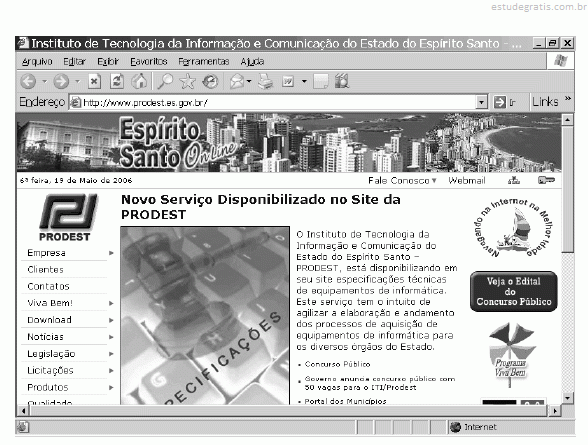Screen dimensions: 588x445
Task: Open the Produtos menu item
Action: (48, 387)
